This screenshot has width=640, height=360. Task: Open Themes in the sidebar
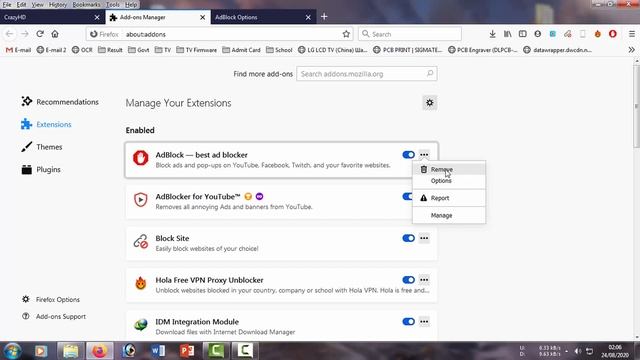[x=42, y=147]
